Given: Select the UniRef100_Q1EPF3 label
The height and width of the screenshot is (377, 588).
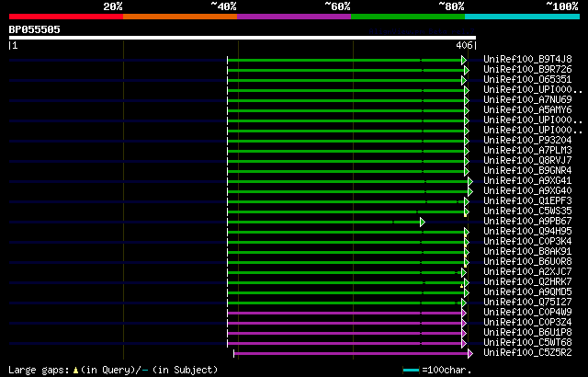Looking at the screenshot, I should click(527, 200).
